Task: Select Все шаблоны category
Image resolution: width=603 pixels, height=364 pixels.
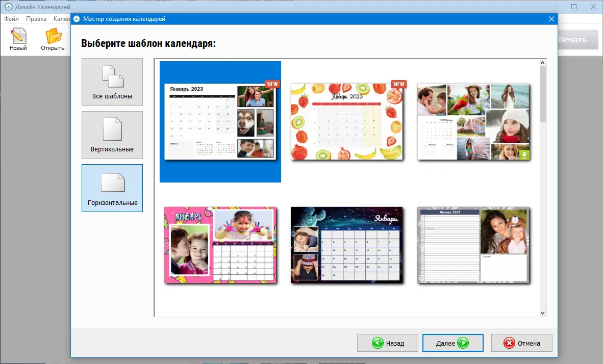Action: (112, 82)
